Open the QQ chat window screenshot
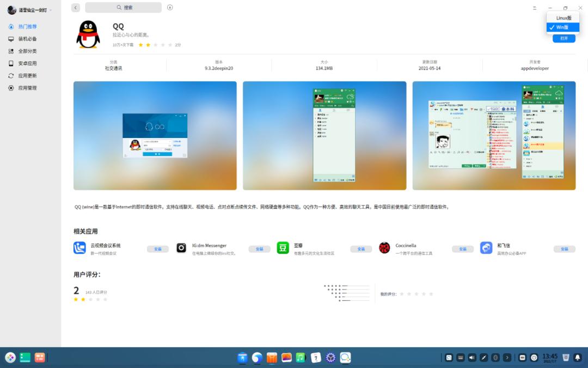588x368 pixels. click(494, 136)
